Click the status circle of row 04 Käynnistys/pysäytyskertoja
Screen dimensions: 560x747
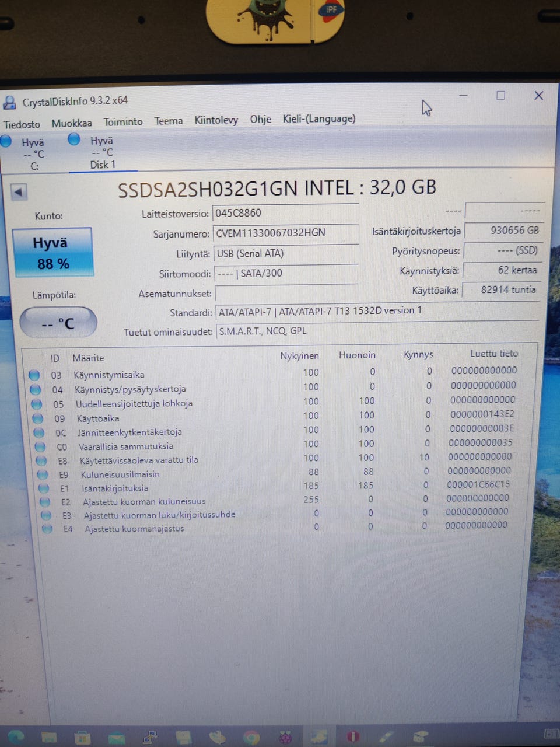coord(36,389)
